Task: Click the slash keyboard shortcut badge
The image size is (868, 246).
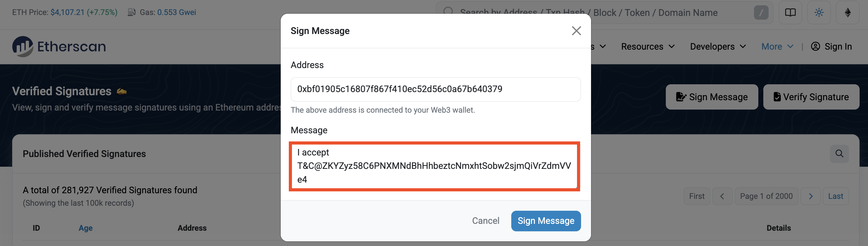Action: [761, 12]
